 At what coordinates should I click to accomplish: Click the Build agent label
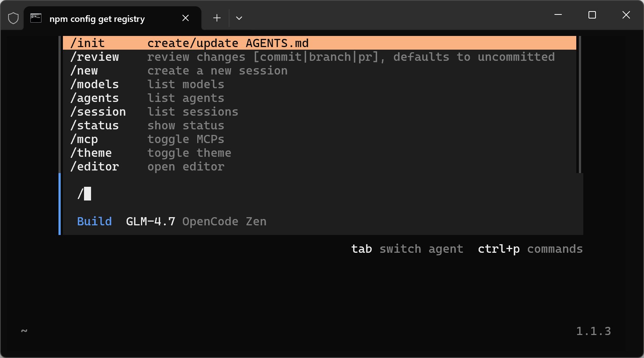[x=94, y=221]
